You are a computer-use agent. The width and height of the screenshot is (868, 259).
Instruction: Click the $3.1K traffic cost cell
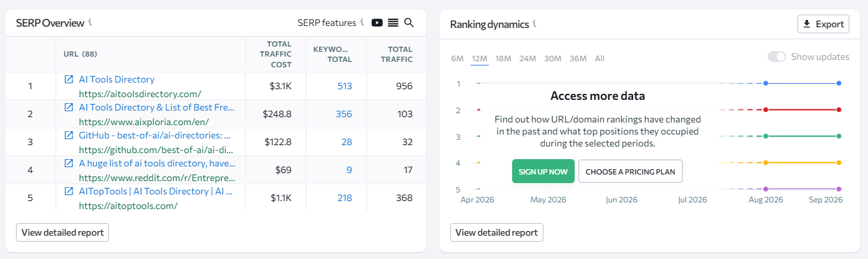[x=281, y=86]
